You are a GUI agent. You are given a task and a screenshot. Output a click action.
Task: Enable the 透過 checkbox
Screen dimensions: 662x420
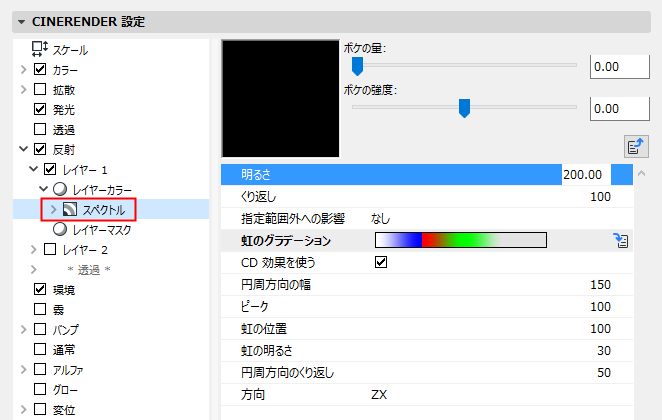tap(40, 129)
